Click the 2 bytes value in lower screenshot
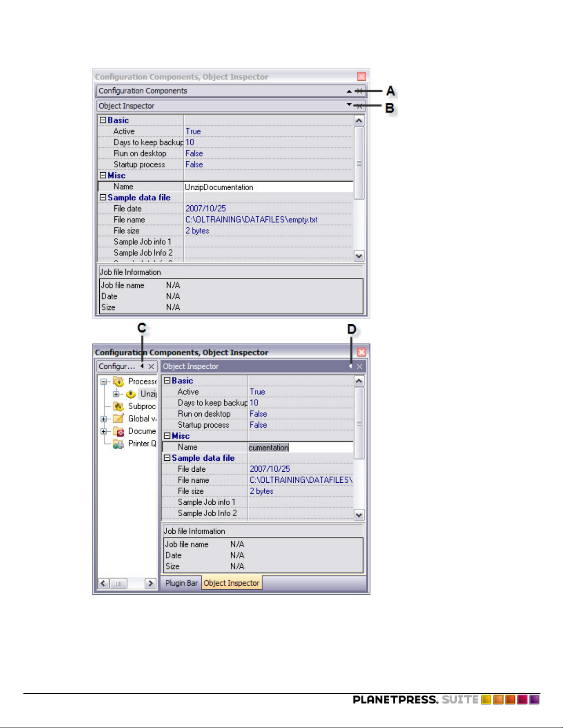Viewport: 563px width, 728px height. [x=262, y=491]
